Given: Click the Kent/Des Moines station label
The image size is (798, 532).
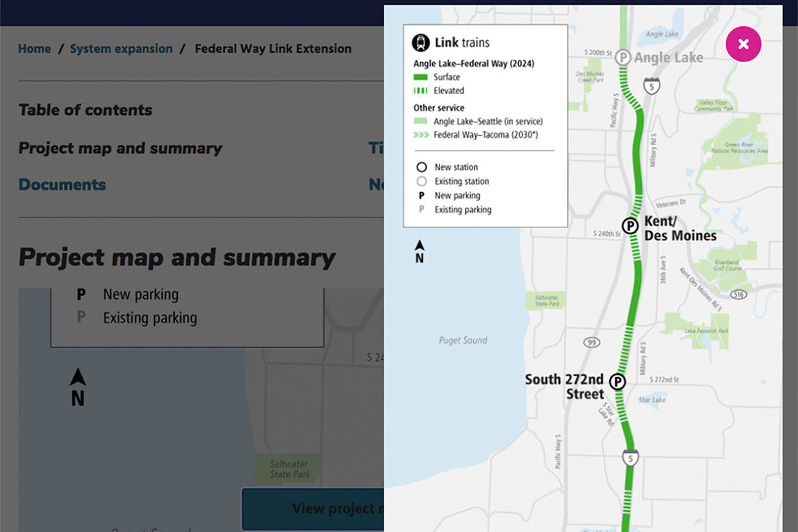Looking at the screenshot, I should coord(680,229).
